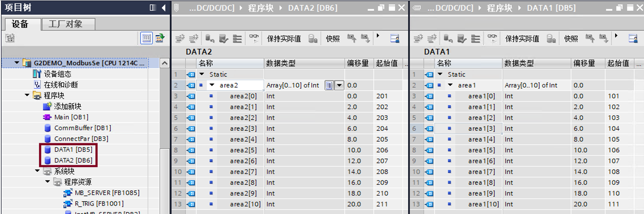Click 保持实际值 in the DATA1 toolbar
The height and width of the screenshot is (214, 644).
[522, 39]
